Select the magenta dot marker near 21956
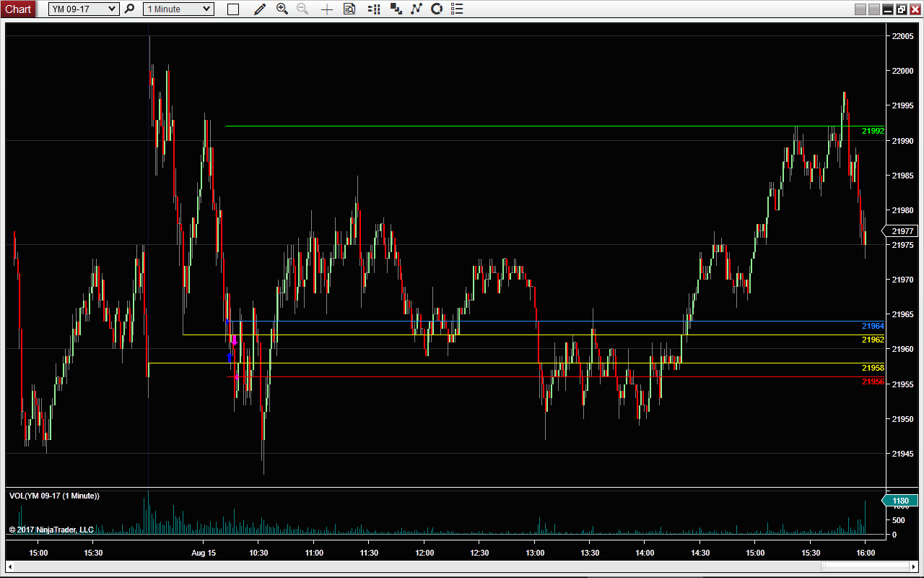Image resolution: width=924 pixels, height=578 pixels. 236,376
